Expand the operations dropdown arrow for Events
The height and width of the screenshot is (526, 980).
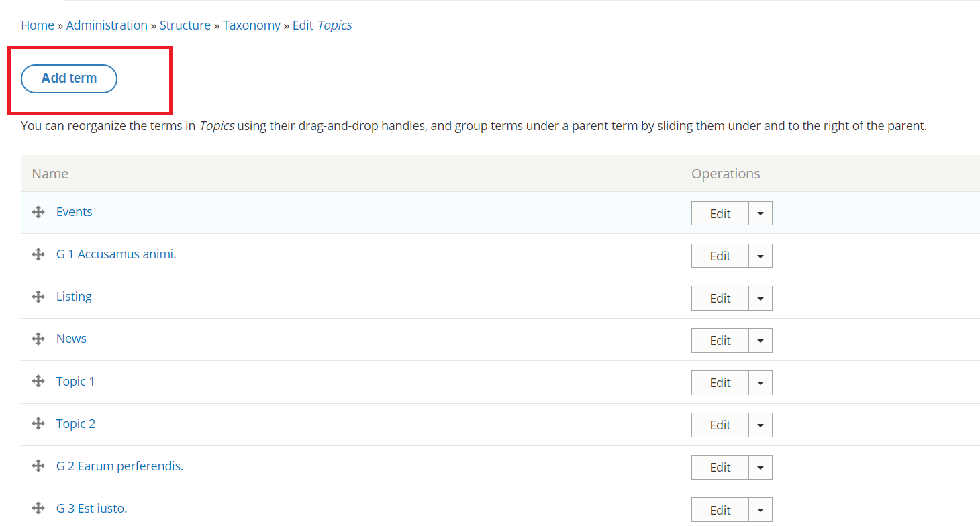click(x=760, y=213)
